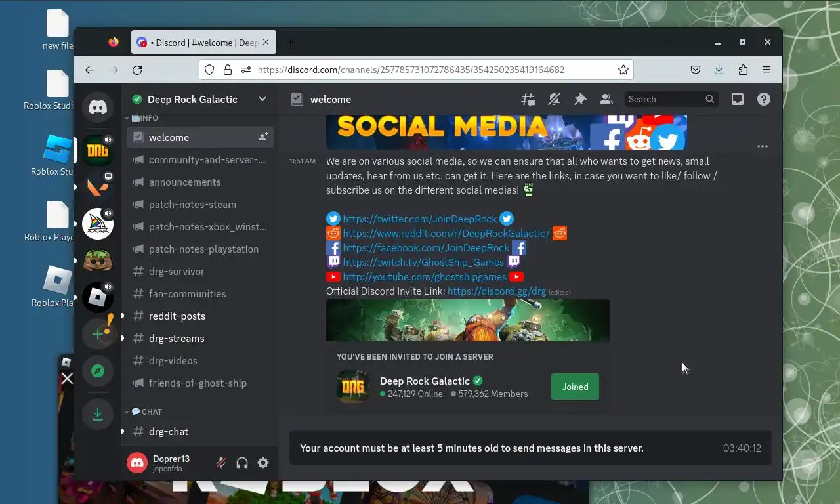The height and width of the screenshot is (504, 840).
Task: Open Pinned Messages pin icon
Action: [580, 100]
